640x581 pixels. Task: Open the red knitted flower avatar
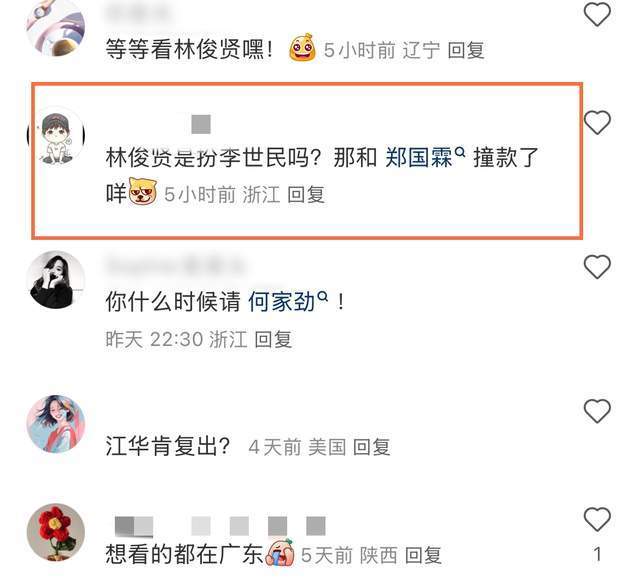[x=56, y=532]
